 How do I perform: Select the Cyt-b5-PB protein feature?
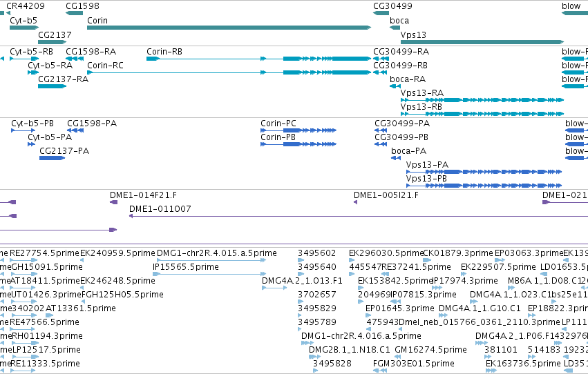pos(23,130)
